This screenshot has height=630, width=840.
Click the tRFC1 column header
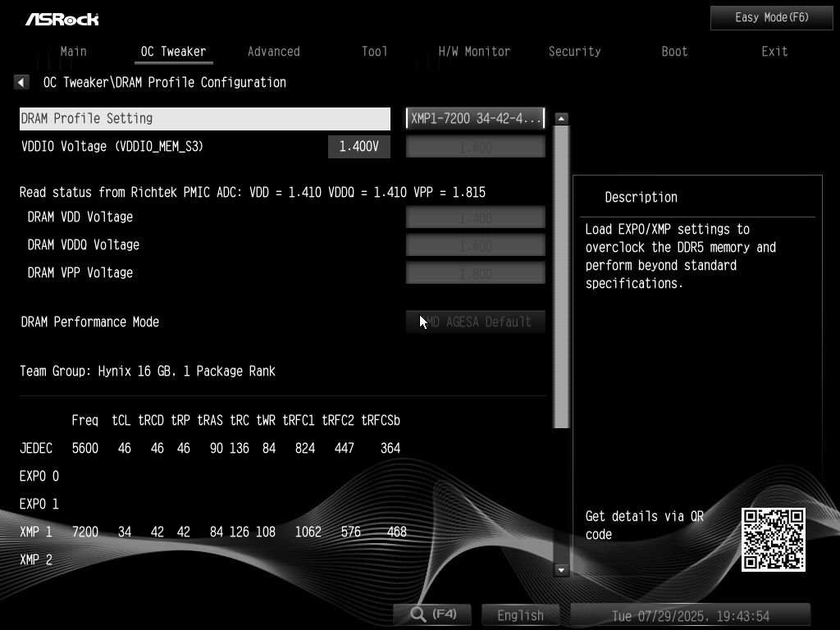299,420
